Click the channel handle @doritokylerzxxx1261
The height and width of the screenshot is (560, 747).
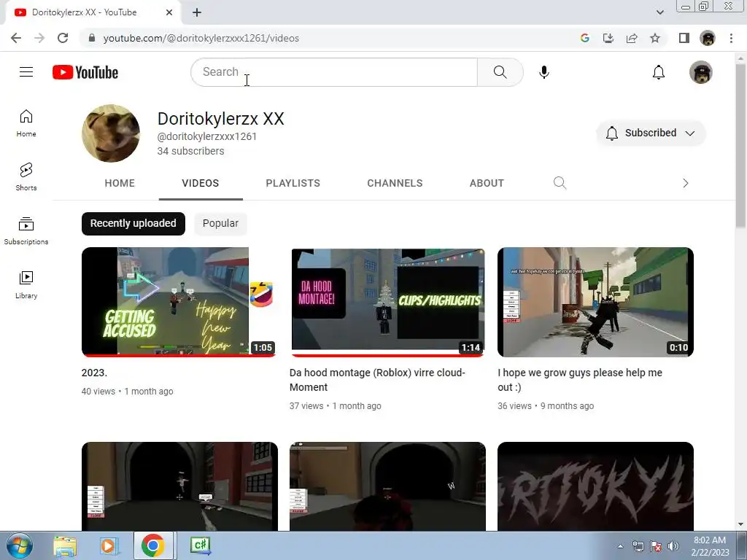click(207, 136)
